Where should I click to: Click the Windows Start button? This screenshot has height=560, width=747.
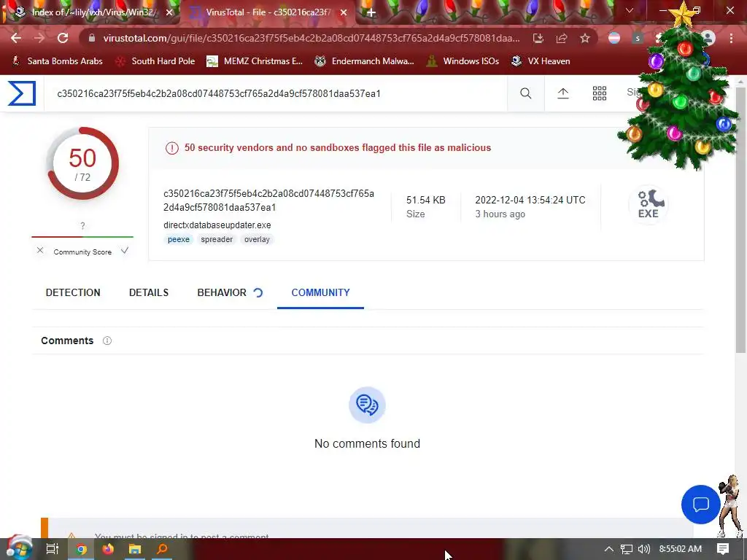(19, 548)
